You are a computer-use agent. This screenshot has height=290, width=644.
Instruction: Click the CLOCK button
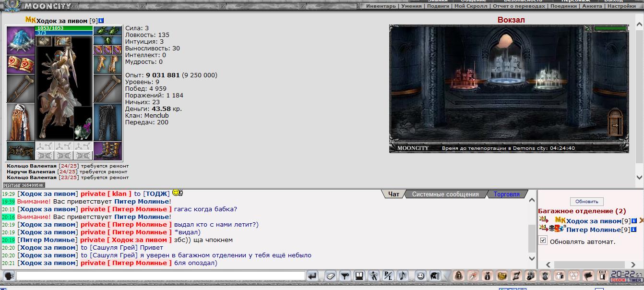[618, 280]
